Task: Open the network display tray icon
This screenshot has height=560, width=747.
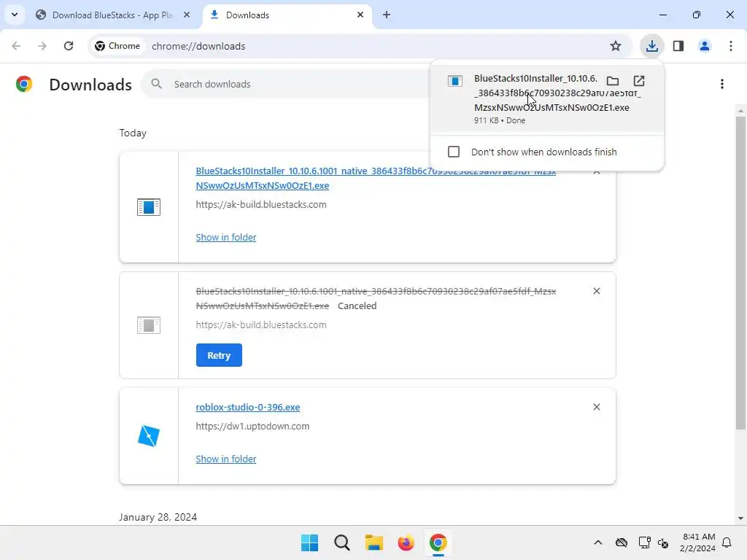Action: (x=644, y=542)
